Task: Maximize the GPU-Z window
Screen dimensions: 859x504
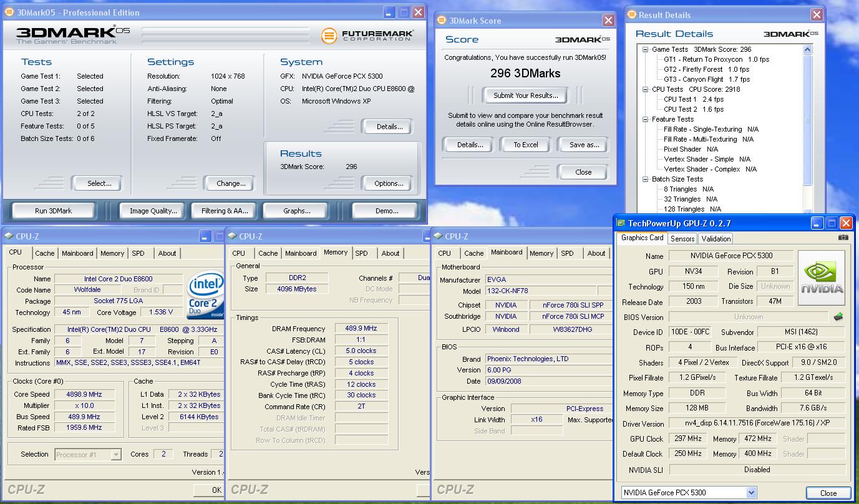Action: (x=832, y=223)
